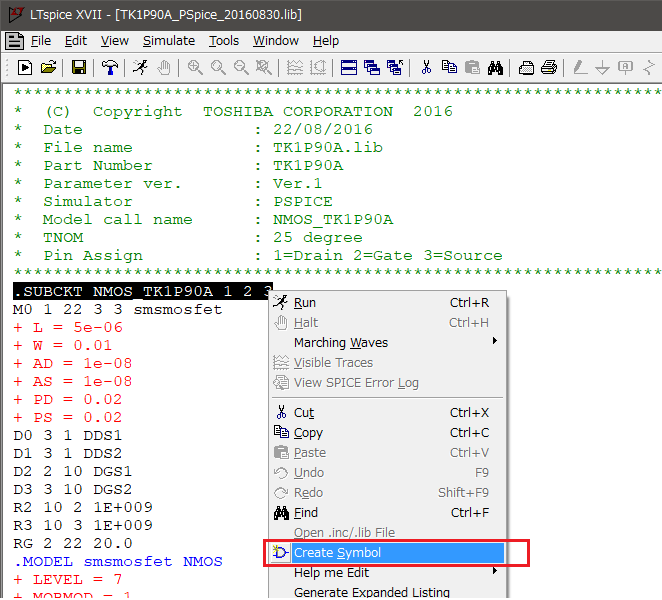The width and height of the screenshot is (662, 600).
Task: Click the Label Net icon
Action: [x=625, y=68]
